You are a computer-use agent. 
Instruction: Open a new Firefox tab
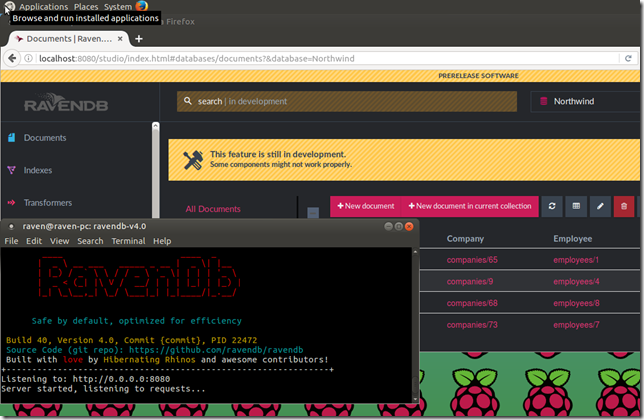[139, 39]
